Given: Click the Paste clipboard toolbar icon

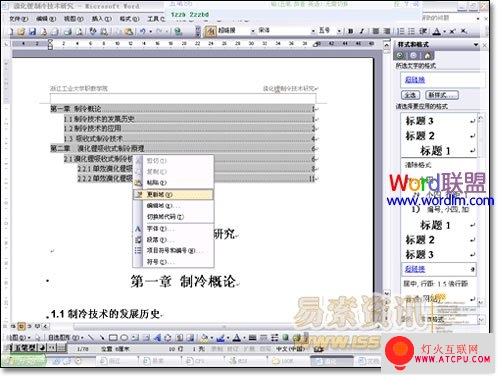Looking at the screenshot, I should click(x=128, y=31).
